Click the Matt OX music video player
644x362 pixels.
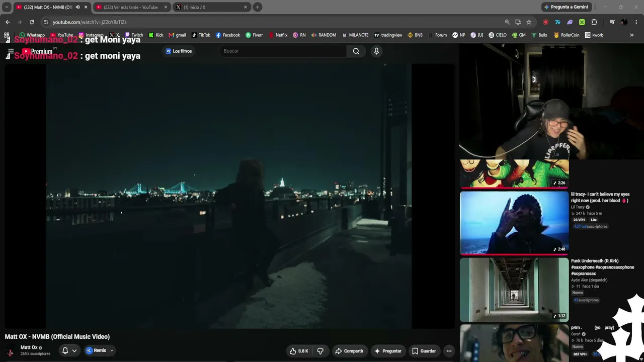pos(229,196)
